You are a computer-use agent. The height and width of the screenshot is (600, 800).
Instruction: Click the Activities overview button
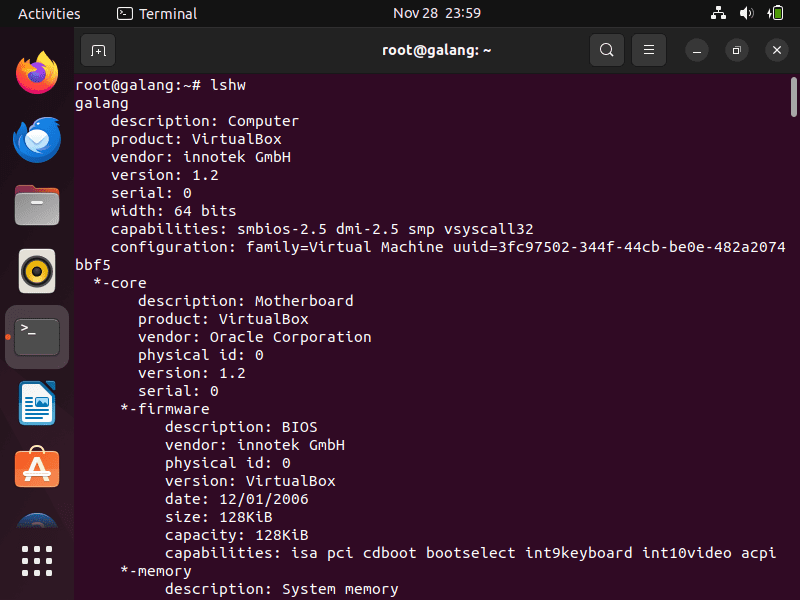coord(49,13)
